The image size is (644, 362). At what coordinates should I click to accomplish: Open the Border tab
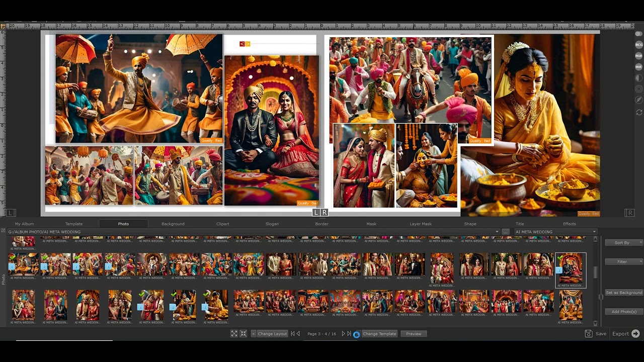coord(321,224)
